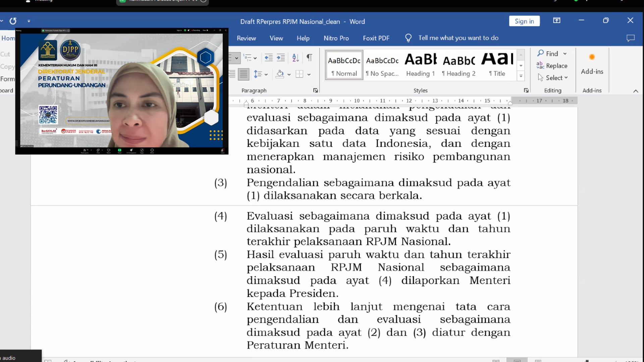Switch to the View tab
644x362 pixels.
coord(276,38)
